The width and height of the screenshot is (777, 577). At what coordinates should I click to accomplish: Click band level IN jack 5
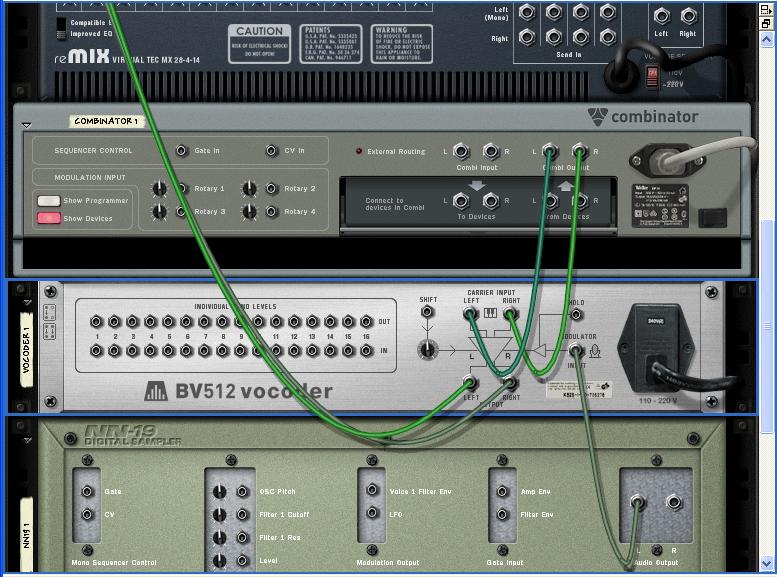[168, 351]
